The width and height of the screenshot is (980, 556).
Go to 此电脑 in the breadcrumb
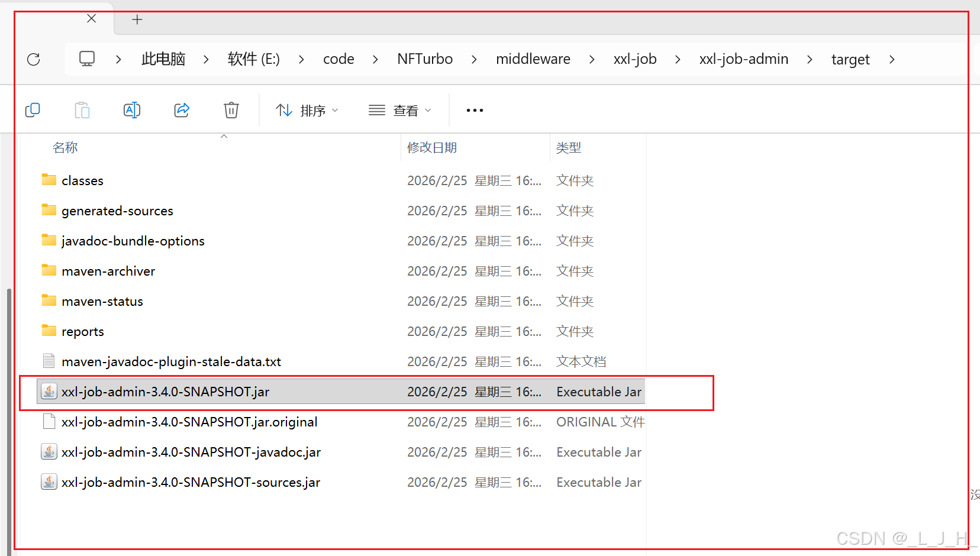click(x=163, y=59)
